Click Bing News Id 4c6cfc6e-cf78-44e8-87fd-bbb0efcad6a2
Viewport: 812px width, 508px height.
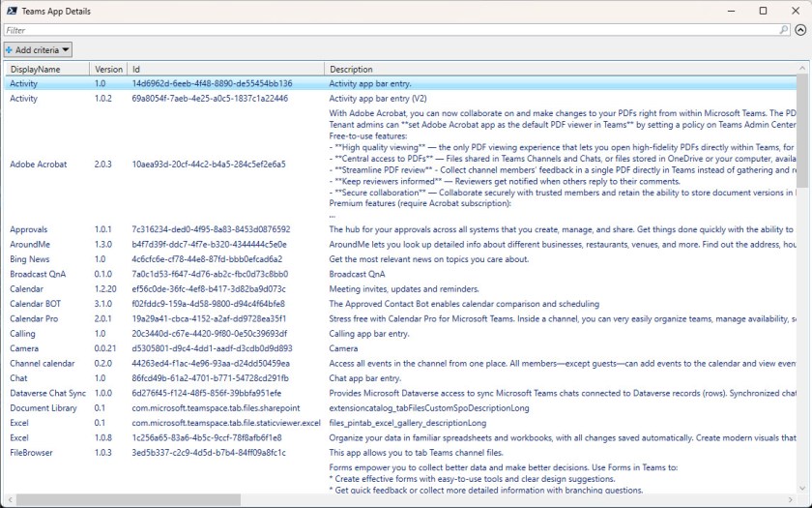point(207,259)
